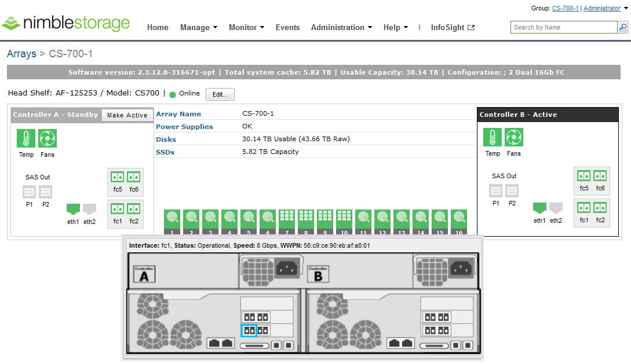The height and width of the screenshot is (364, 631).
Task: Click disk slot 6 icon
Action: pyautogui.click(x=268, y=222)
